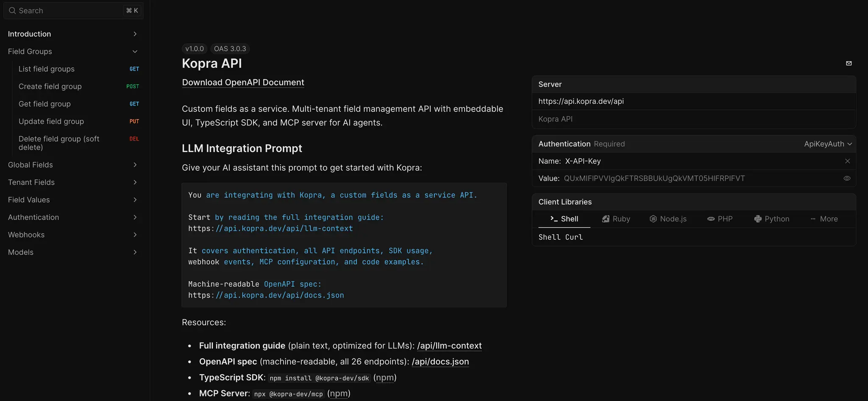Click the More ellipsis icon

coord(813,219)
